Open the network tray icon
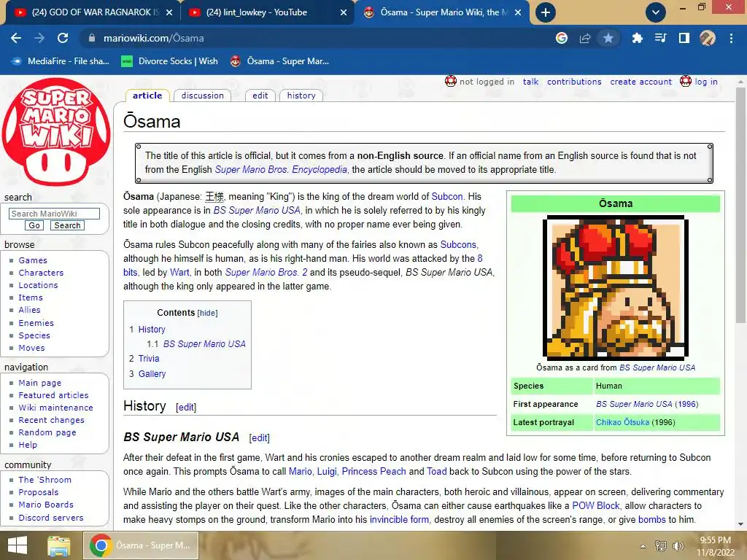The width and height of the screenshot is (747, 560). (661, 546)
